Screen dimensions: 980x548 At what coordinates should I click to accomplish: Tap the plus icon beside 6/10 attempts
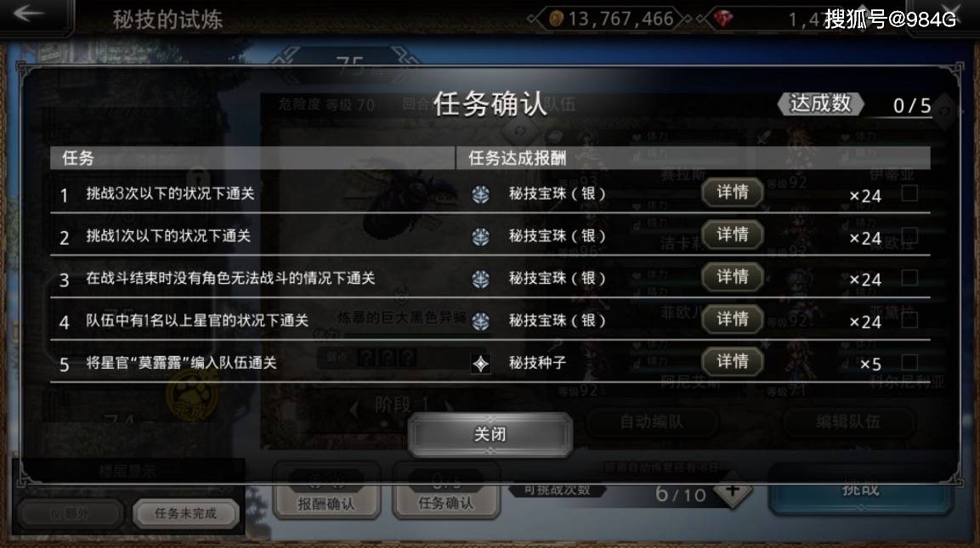tap(734, 492)
